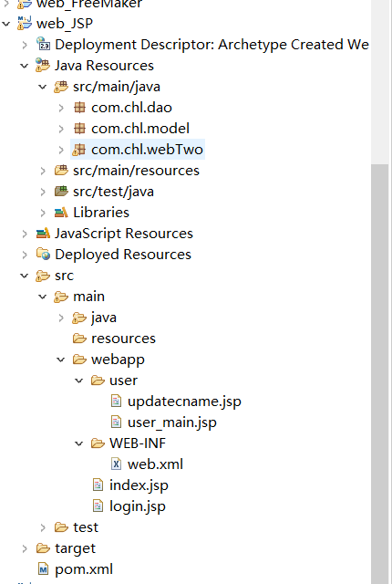Expand the target folder

click(25, 548)
